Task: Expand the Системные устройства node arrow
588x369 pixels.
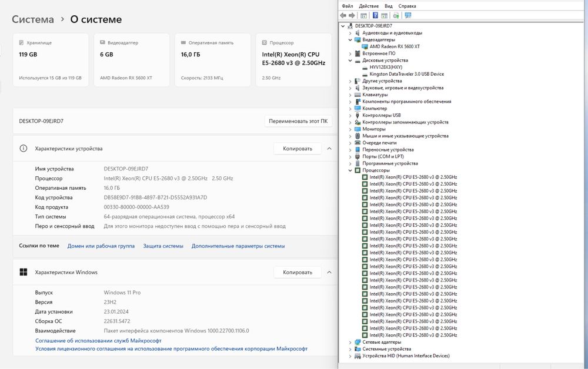Action: 350,349
